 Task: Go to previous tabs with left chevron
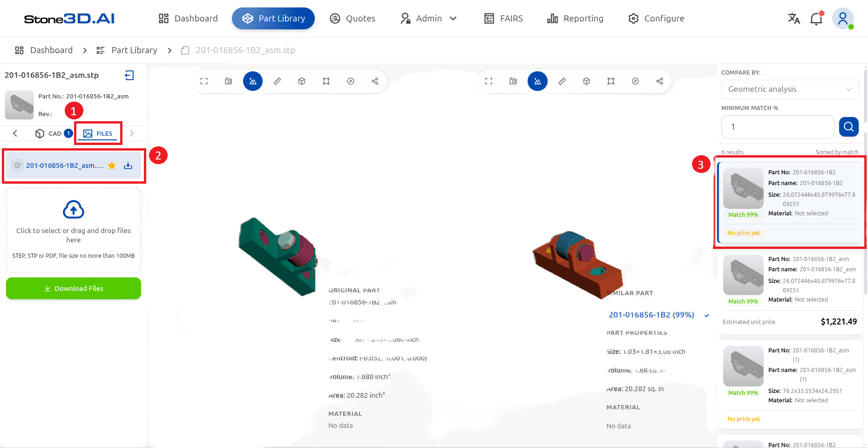15,133
